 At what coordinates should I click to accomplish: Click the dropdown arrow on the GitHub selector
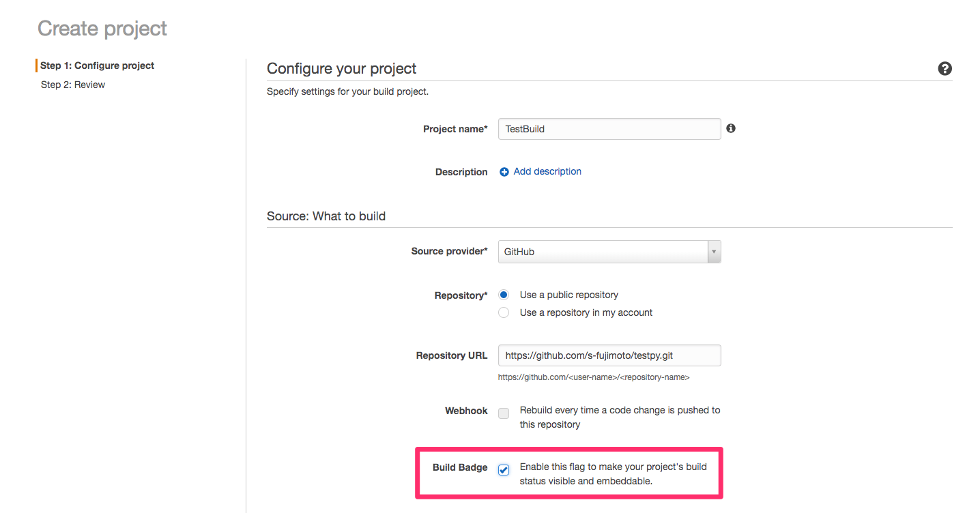[x=713, y=251]
